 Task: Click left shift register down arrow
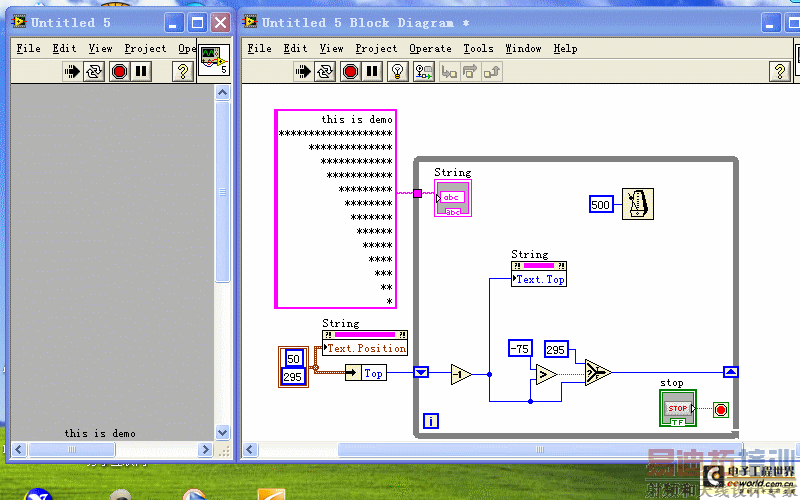point(421,373)
